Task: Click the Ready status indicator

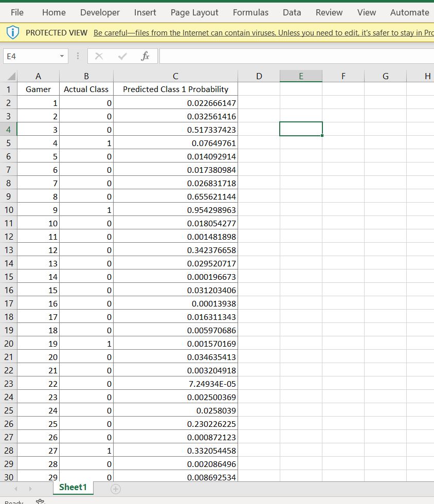Action: 13,501
